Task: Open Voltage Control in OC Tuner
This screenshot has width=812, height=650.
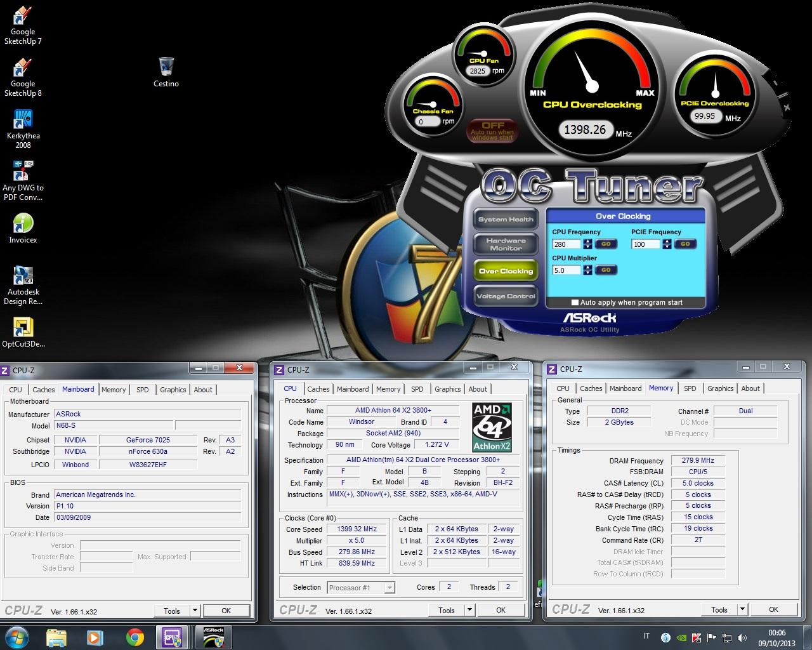Action: (x=506, y=296)
